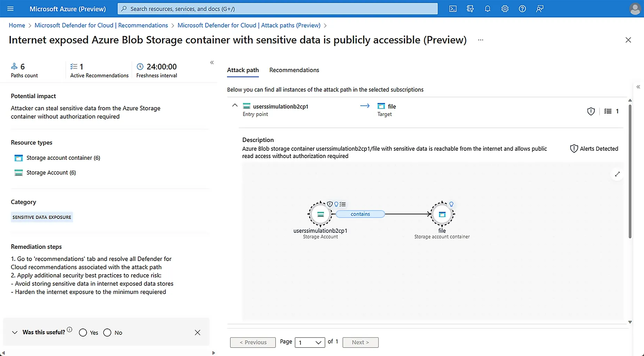This screenshot has height=356, width=644.
Task: Click the userssimulationb2cp1 storage account node
Action: (x=320, y=214)
